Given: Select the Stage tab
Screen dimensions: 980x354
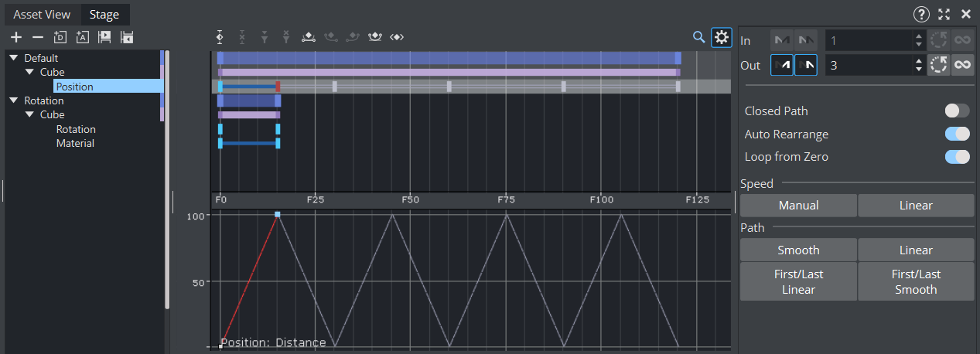Looking at the screenshot, I should coord(104,15).
